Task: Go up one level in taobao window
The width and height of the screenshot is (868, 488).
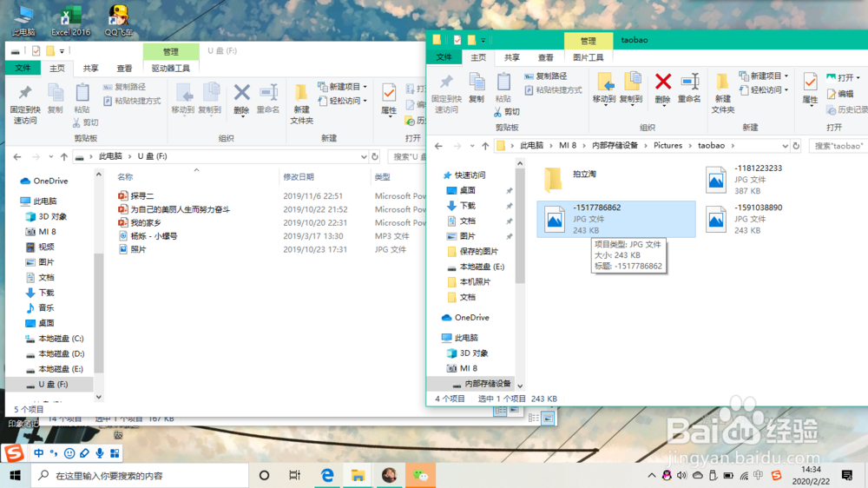Action: click(x=485, y=146)
